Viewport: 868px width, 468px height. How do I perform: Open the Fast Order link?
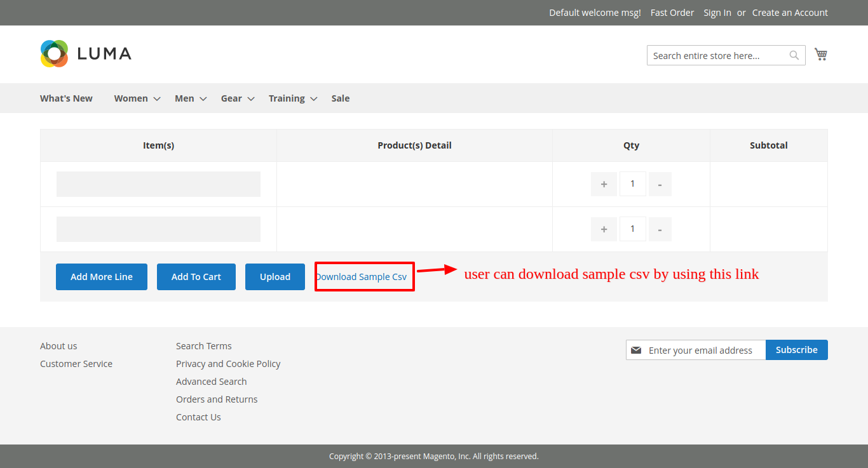[672, 13]
